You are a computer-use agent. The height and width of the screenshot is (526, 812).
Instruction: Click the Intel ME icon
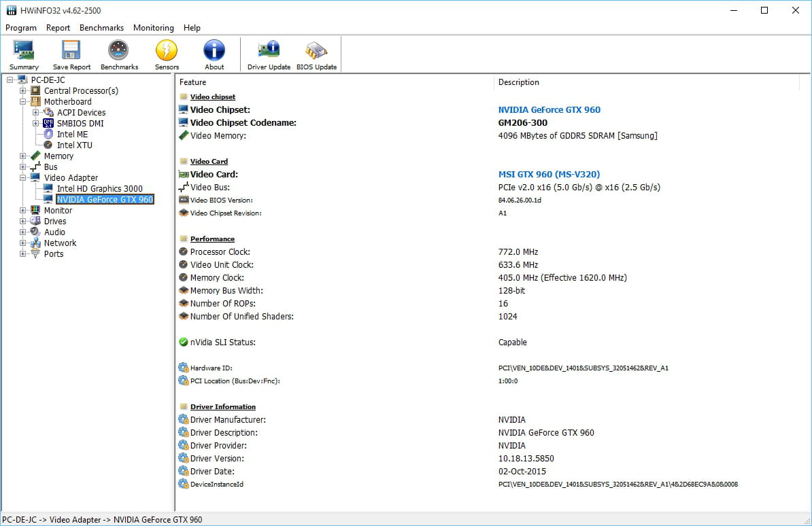[x=48, y=134]
